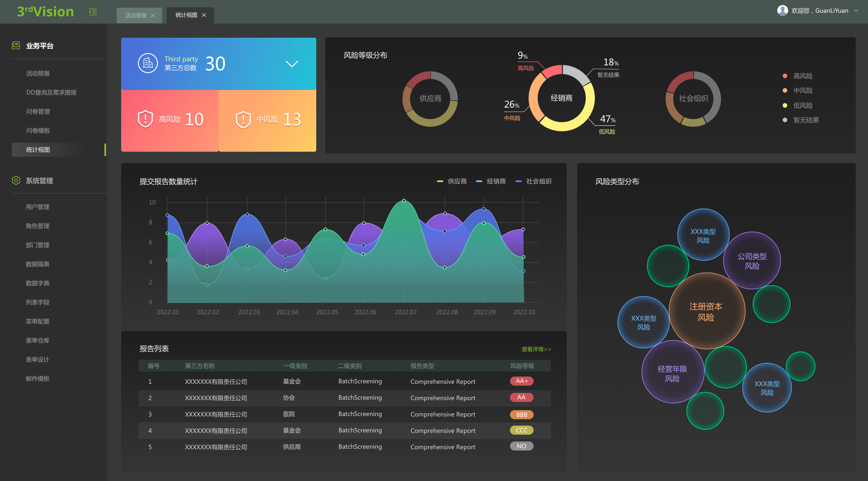This screenshot has height=481, width=868.
Task: Open DD查询及需求提报 menu item
Action: click(51, 92)
